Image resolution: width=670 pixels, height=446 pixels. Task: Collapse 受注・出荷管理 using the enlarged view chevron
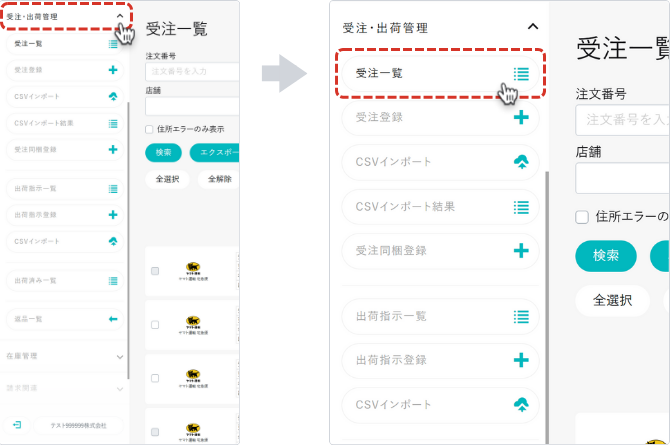pos(533,27)
